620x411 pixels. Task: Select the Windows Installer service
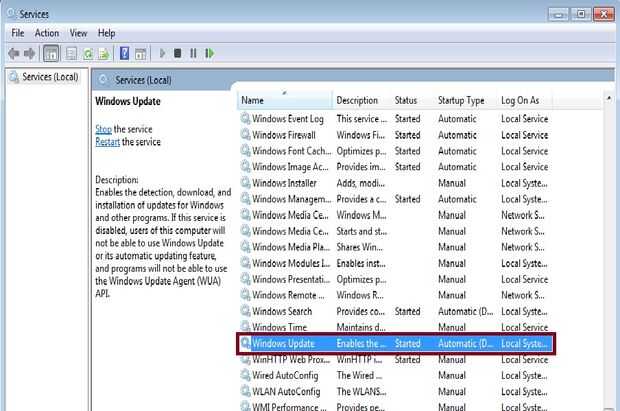[x=396, y=183]
